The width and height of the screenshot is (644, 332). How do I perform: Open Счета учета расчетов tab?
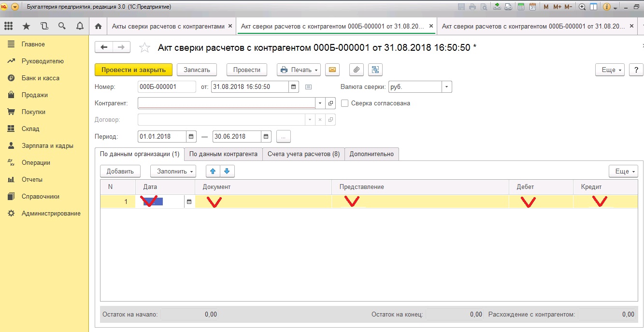(303, 154)
